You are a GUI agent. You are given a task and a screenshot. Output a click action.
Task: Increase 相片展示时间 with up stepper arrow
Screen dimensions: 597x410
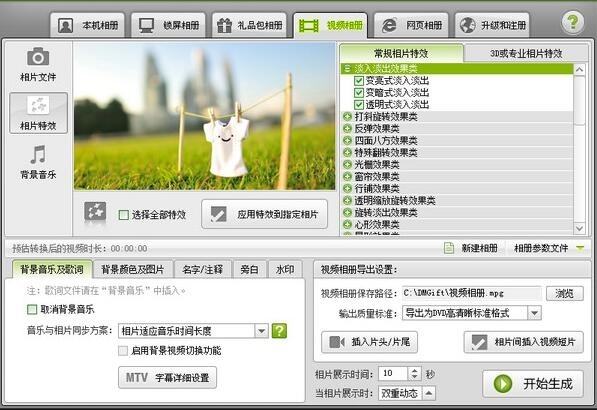415,370
